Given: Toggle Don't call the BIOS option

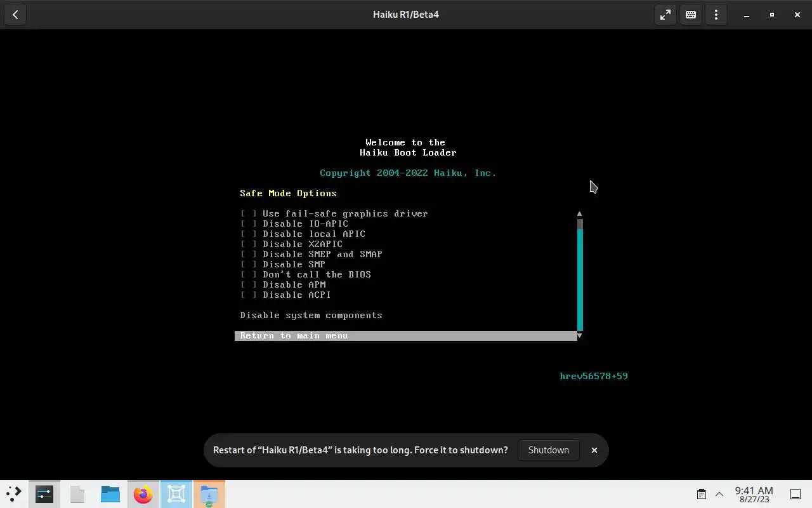Looking at the screenshot, I should 306,275.
